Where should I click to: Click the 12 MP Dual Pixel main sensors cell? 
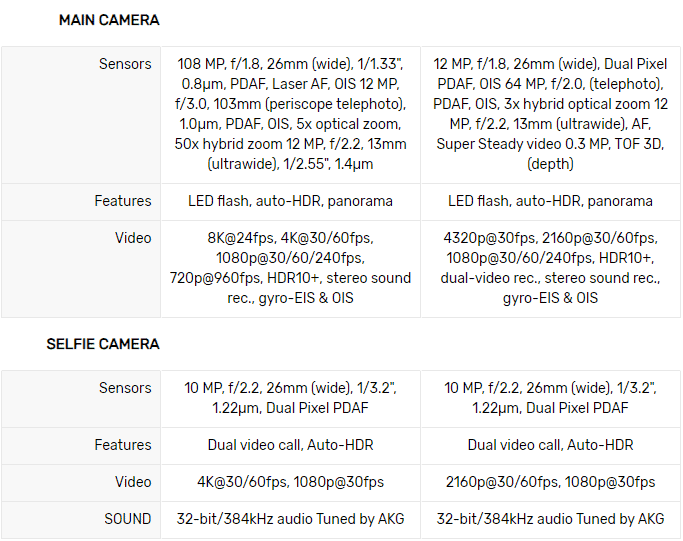[550, 114]
